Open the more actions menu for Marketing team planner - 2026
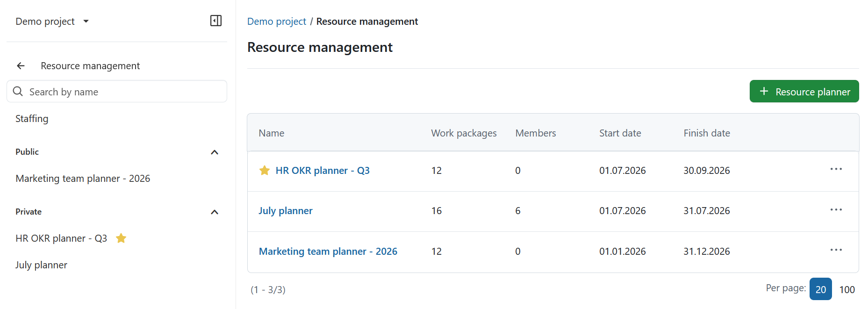Viewport: 868px width, 309px height. [x=836, y=250]
